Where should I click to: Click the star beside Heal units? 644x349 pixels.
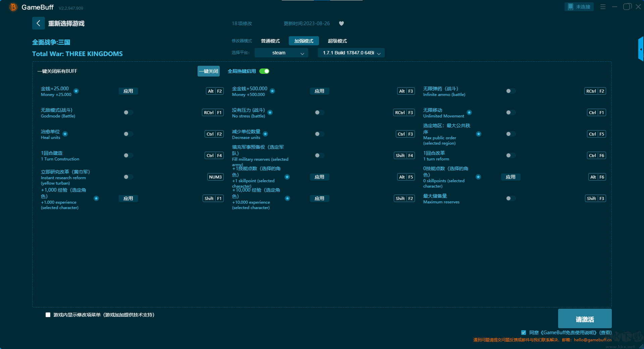[x=65, y=134]
